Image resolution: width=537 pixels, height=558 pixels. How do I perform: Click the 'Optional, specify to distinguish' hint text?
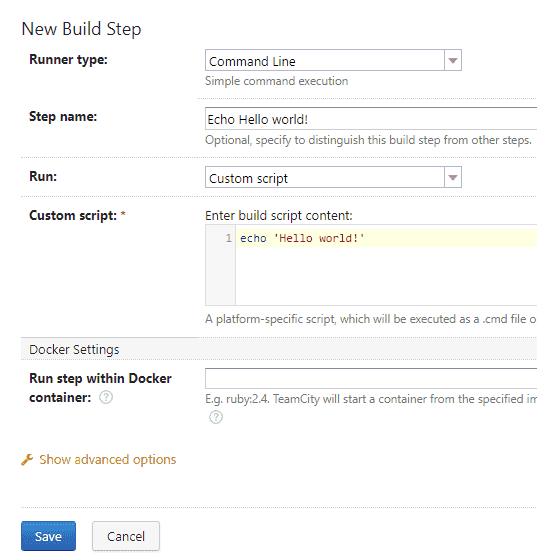[x=368, y=140]
